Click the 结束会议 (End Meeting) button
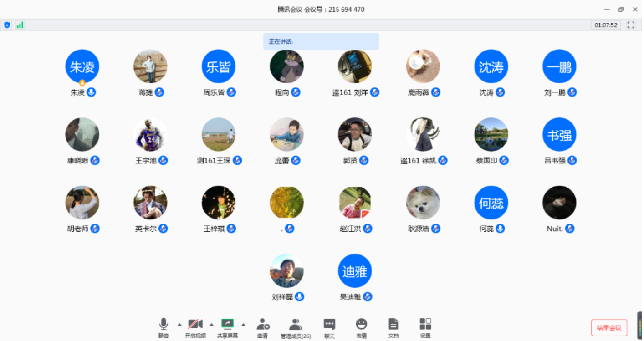 [609, 327]
